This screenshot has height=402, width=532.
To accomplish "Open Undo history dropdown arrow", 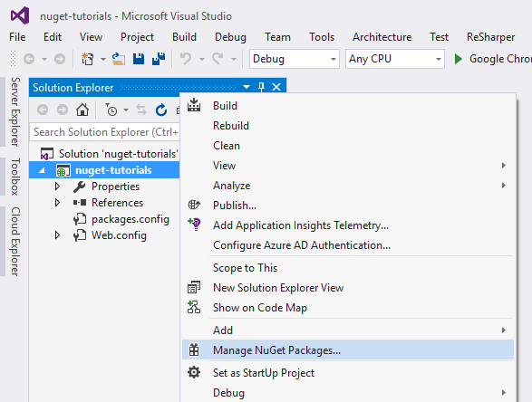I will tap(202, 60).
